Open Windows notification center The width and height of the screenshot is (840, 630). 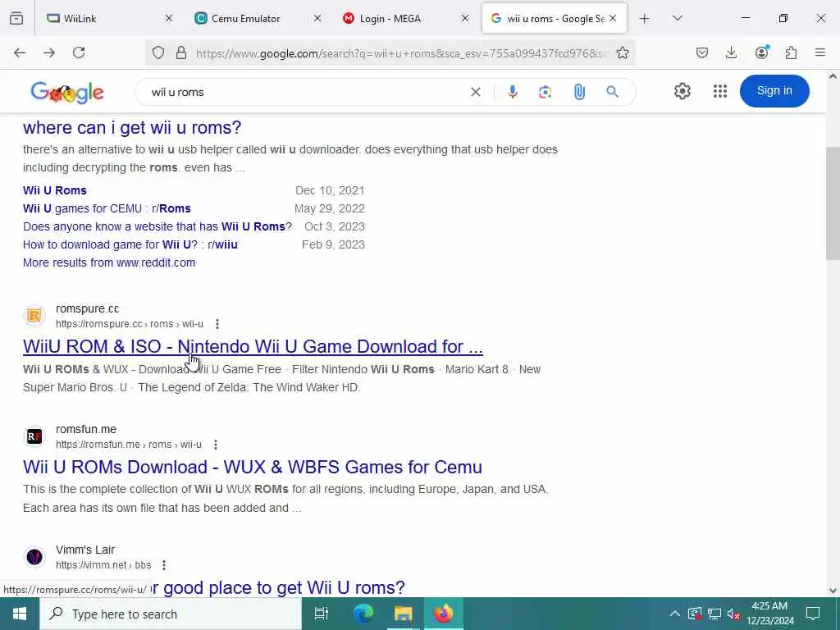coord(813,614)
